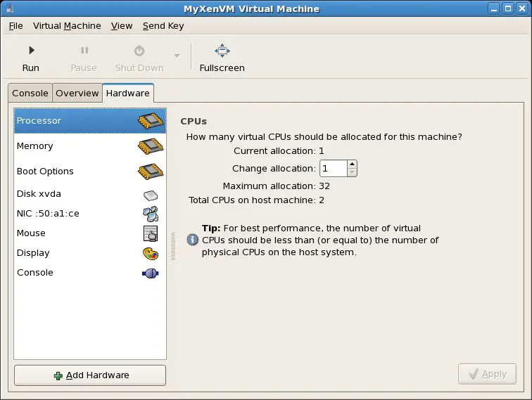Click the Console serial connector icon

click(151, 273)
